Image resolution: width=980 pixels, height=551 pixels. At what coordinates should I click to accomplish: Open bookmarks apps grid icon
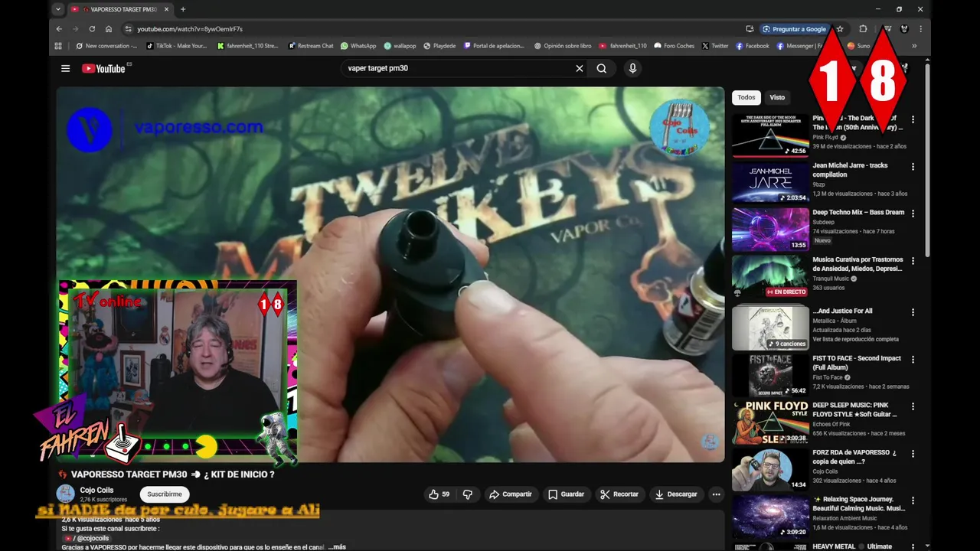pyautogui.click(x=58, y=46)
